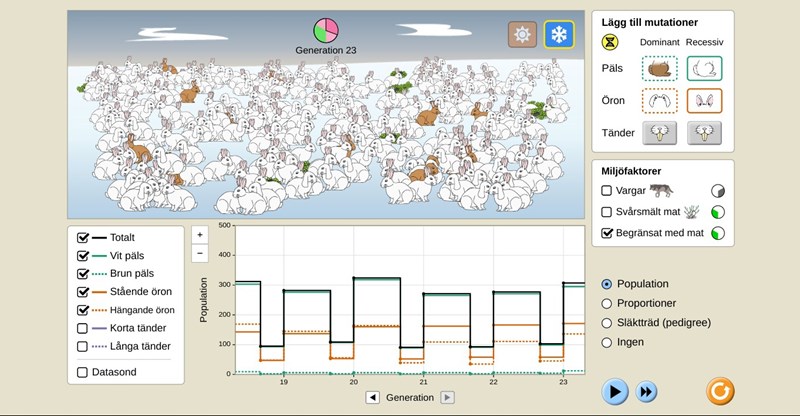Zoom in graph with plus button
Image resolution: width=800 pixels, height=416 pixels.
(x=200, y=235)
